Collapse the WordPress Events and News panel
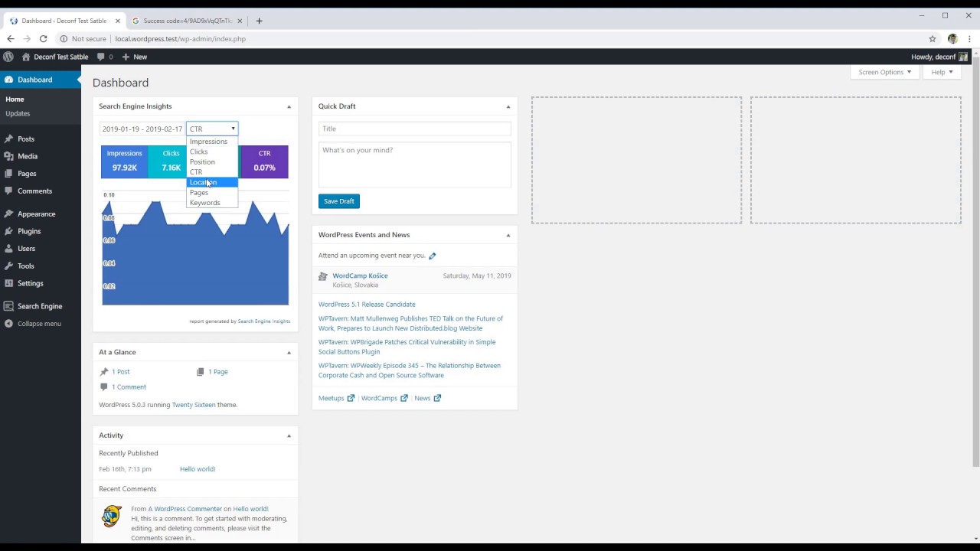The width and height of the screenshot is (980, 551). point(508,235)
